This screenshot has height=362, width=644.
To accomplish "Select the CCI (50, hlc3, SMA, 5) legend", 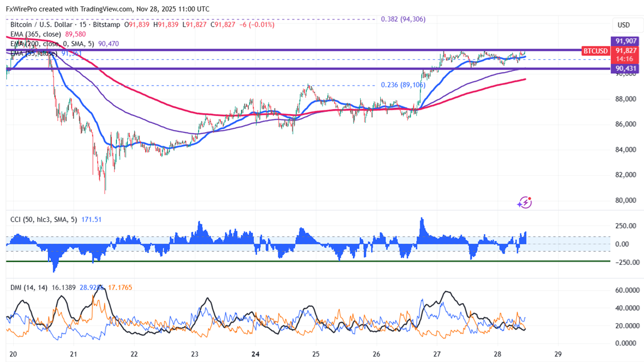I will click(43, 219).
